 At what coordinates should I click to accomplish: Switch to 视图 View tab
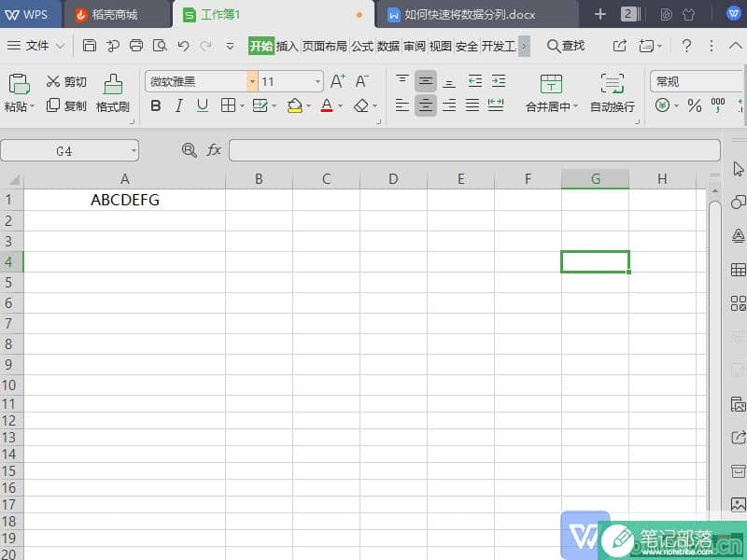click(x=440, y=46)
